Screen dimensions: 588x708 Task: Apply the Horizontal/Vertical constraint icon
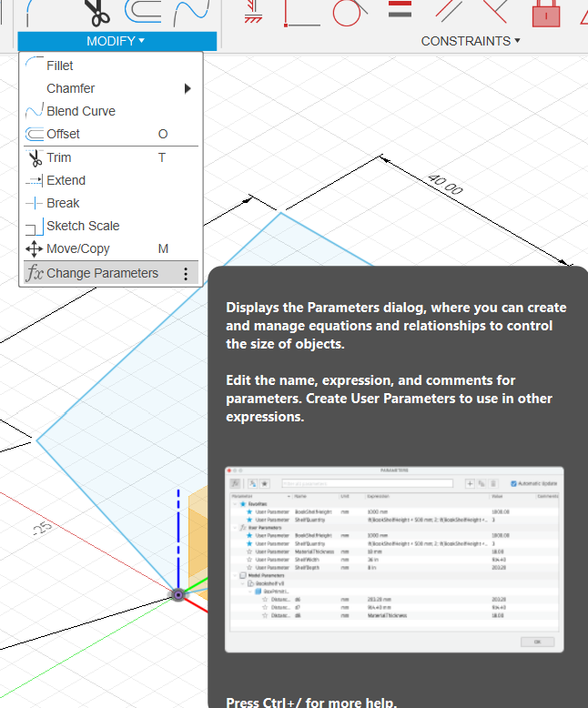tap(253, 12)
